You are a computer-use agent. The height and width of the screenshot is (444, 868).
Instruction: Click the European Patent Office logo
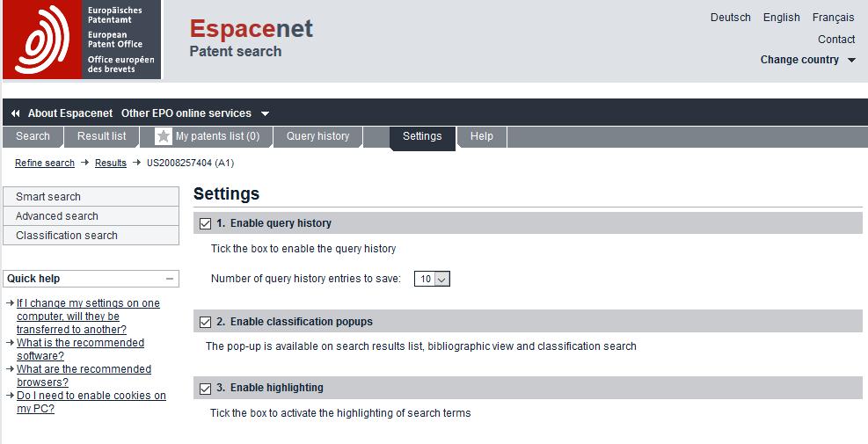pyautogui.click(x=82, y=40)
